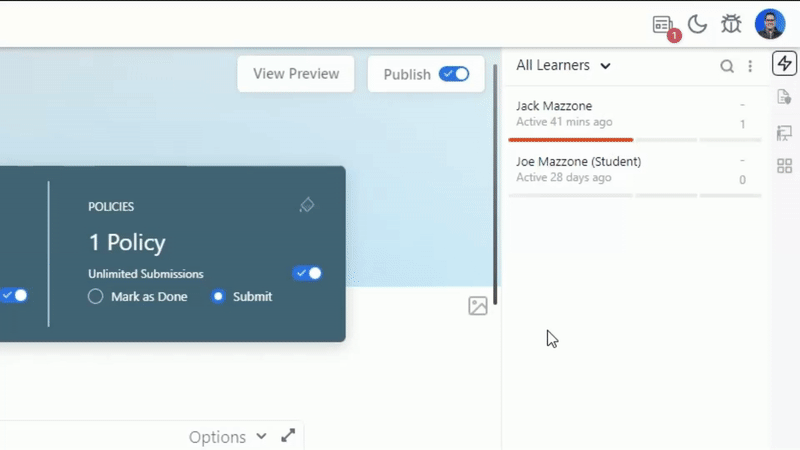Click the View Preview button

(296, 74)
